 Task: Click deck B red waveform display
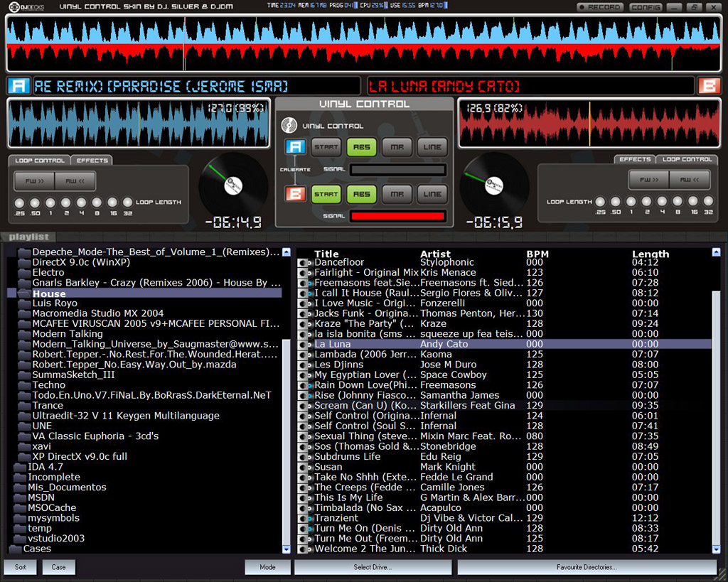[589, 123]
